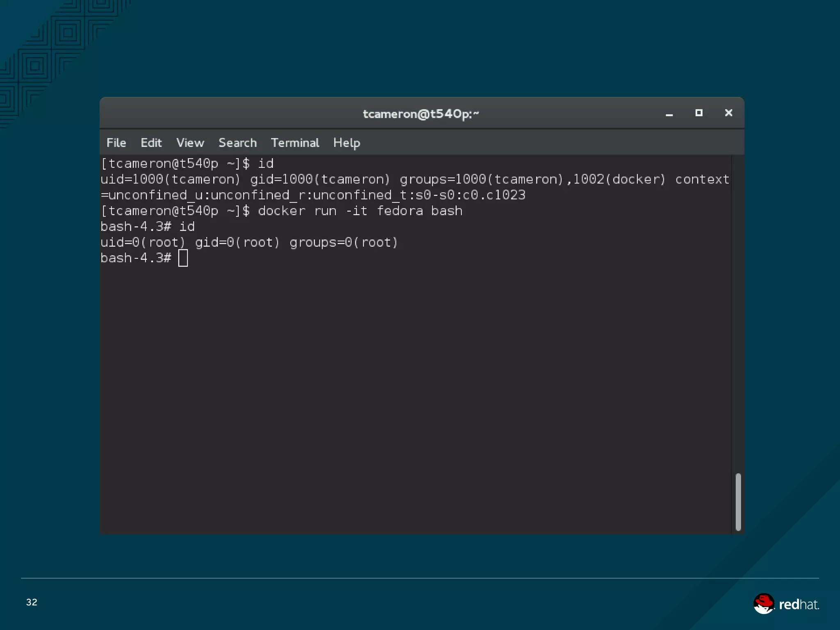The height and width of the screenshot is (630, 840).
Task: Click the first id command prompt line
Action: coord(187,164)
